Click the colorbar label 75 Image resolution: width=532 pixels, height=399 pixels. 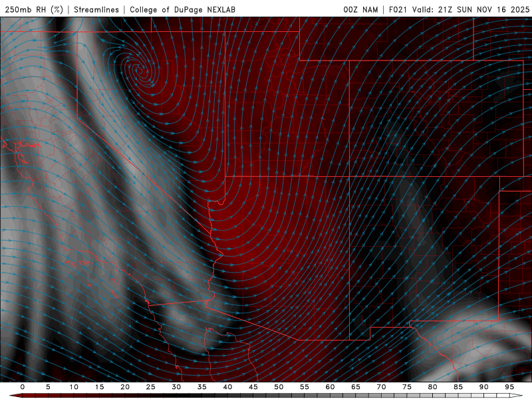pos(407,387)
